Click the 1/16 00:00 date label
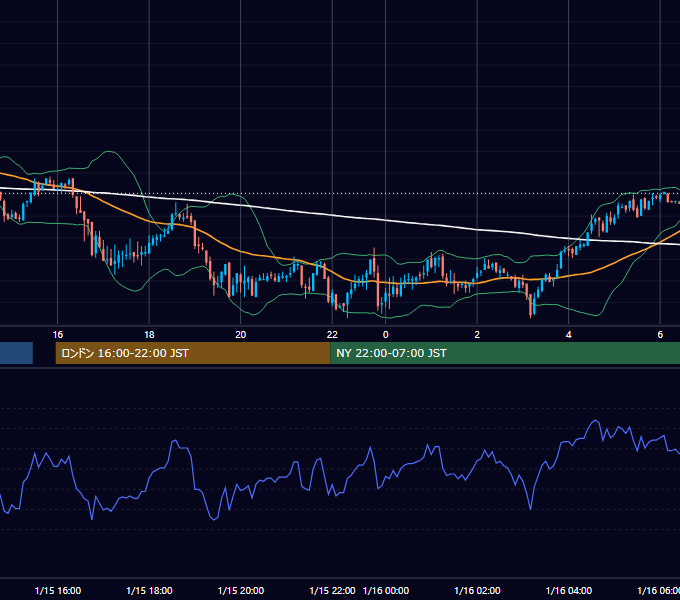The image size is (680, 600). tap(386, 591)
